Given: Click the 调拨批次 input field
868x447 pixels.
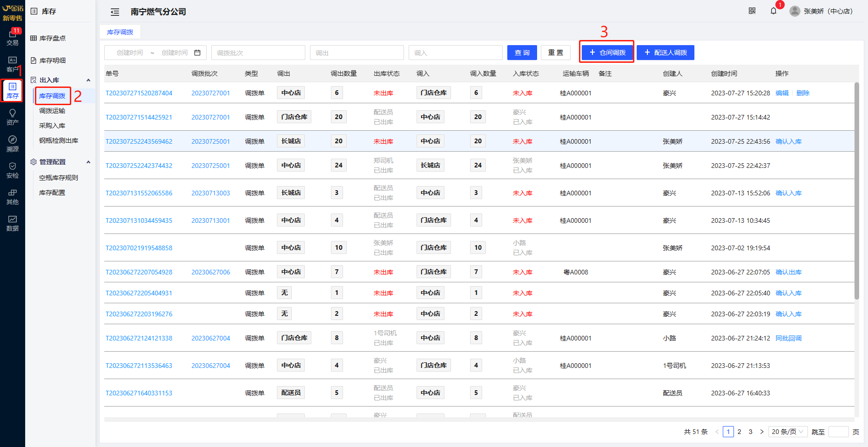Looking at the screenshot, I should (x=258, y=53).
